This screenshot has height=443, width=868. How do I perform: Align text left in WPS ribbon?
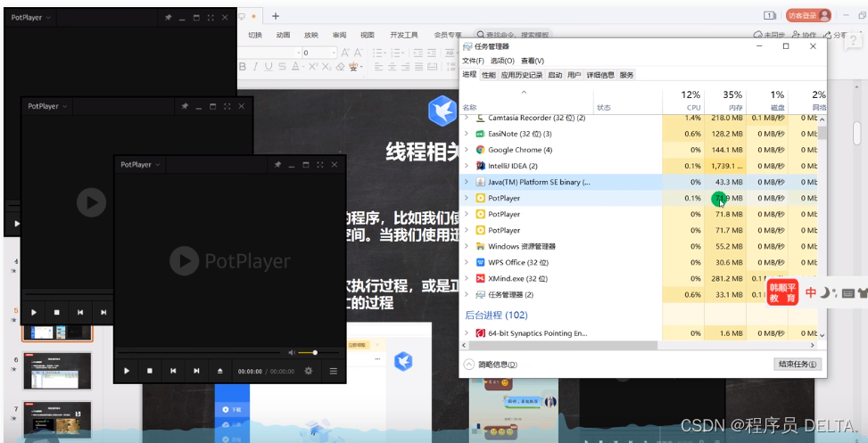pos(378,67)
